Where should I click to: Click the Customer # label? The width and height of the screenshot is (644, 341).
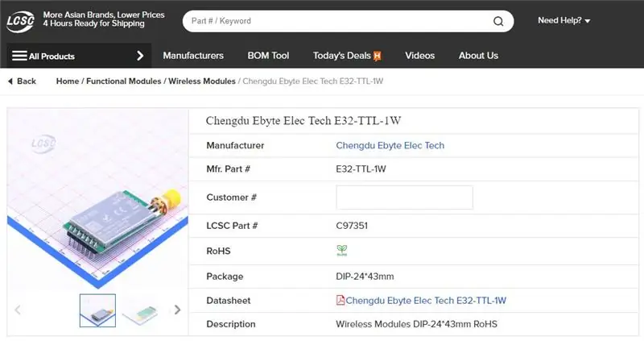point(231,198)
